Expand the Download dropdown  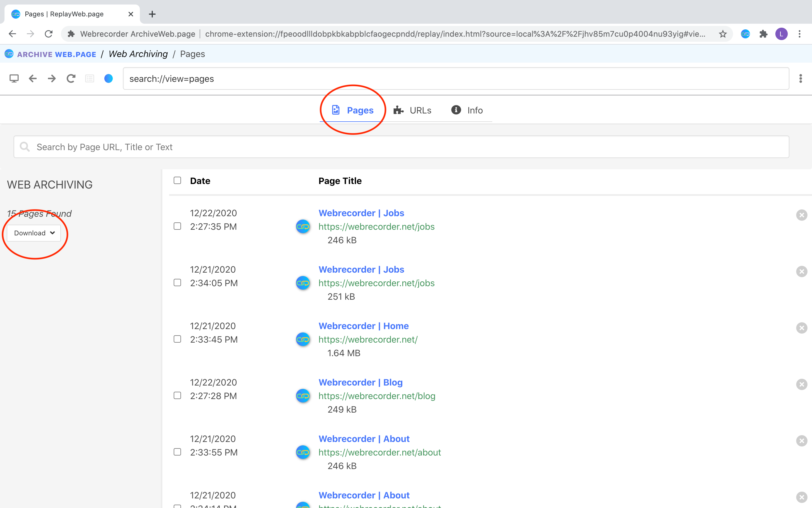[x=34, y=233]
